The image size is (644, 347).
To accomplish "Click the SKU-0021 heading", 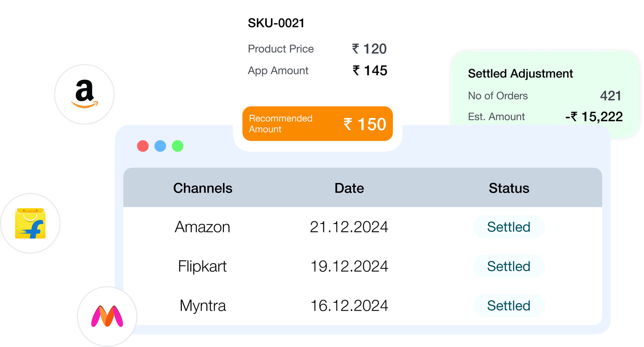I will tap(276, 23).
